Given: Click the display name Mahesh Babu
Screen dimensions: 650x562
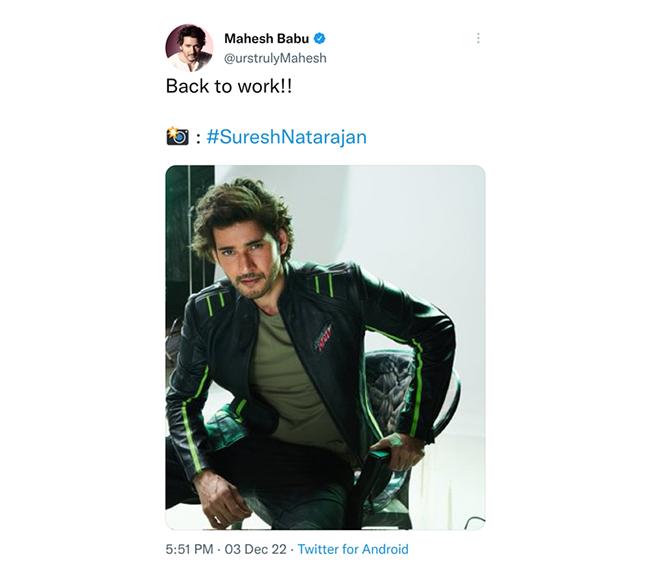Looking at the screenshot, I should pyautogui.click(x=267, y=39).
